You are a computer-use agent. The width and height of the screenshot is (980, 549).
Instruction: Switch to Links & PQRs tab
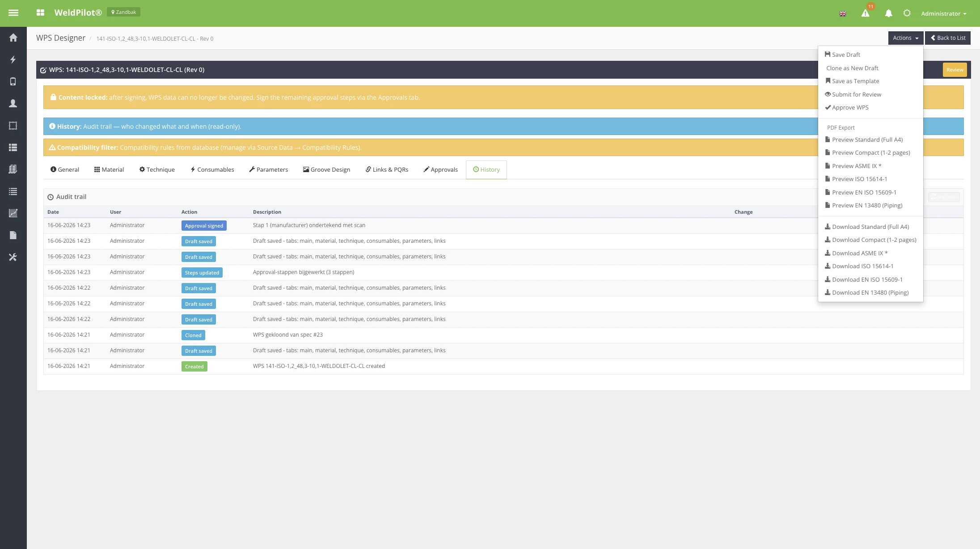[387, 169]
